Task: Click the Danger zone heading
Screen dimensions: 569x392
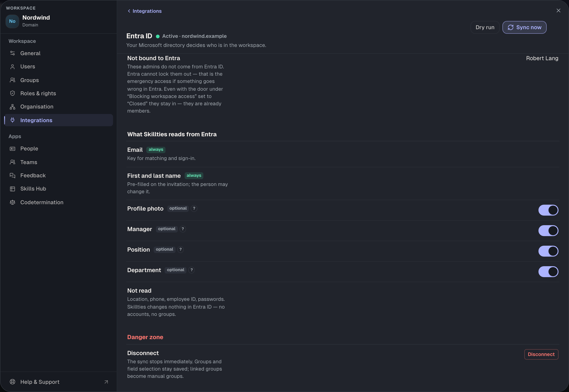Action: [145, 337]
